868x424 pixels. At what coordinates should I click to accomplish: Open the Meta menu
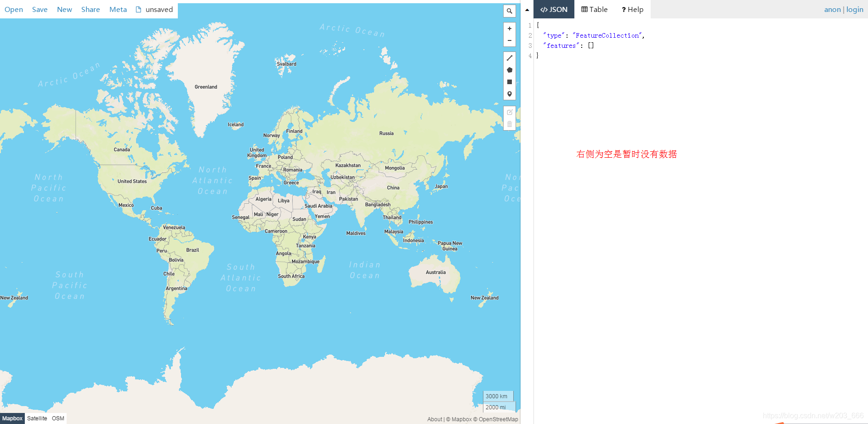[x=118, y=10]
